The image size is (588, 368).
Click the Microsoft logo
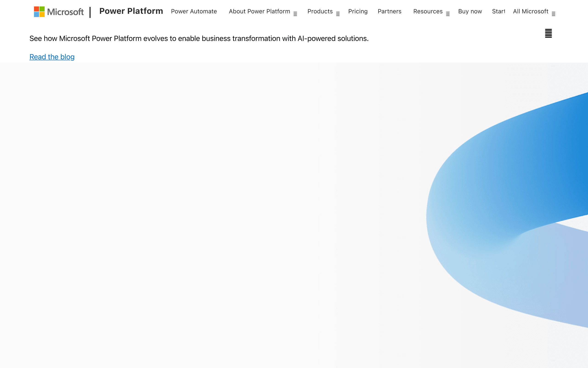tap(59, 12)
